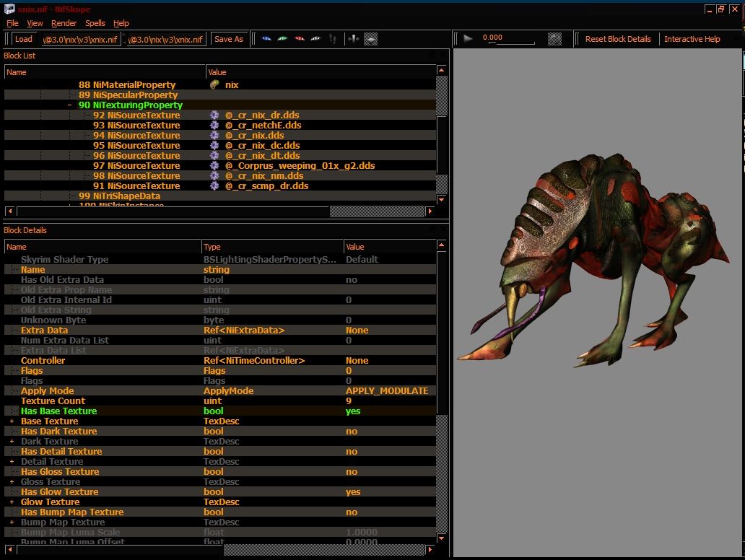
Task: Play the animation
Action: click(468, 39)
